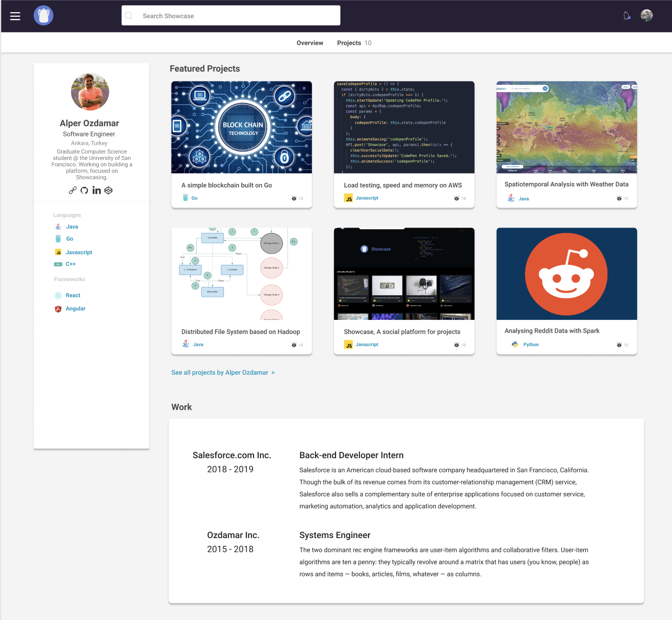Click the Go gopher icon in Languages
The width and height of the screenshot is (672, 620).
pos(58,239)
